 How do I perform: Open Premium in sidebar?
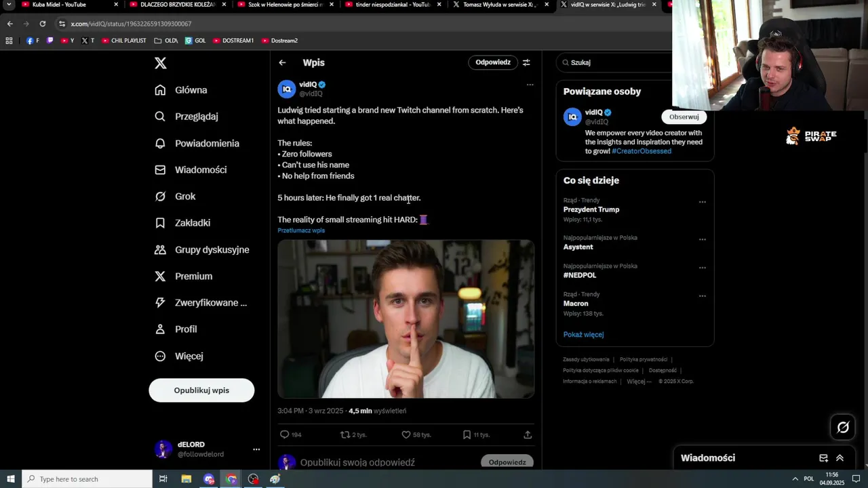(x=183, y=277)
